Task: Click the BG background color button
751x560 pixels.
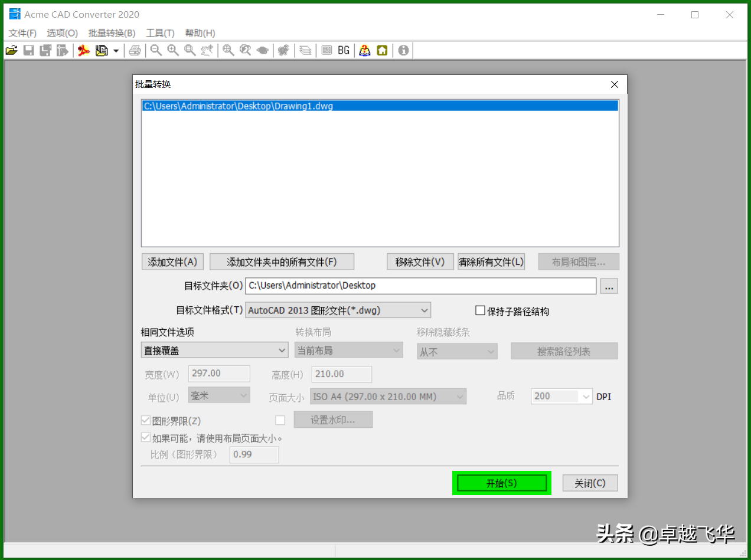Action: coord(344,51)
